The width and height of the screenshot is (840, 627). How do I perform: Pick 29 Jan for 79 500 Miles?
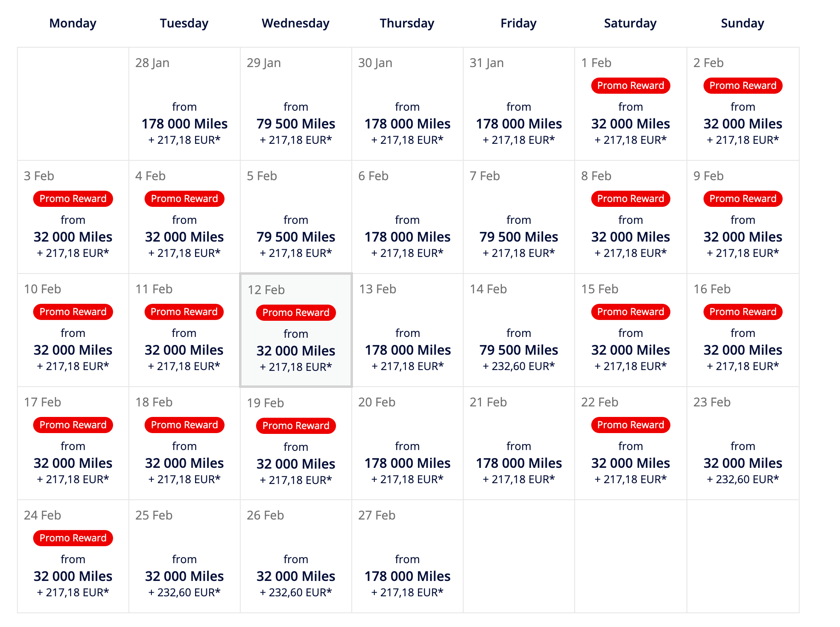point(296,123)
